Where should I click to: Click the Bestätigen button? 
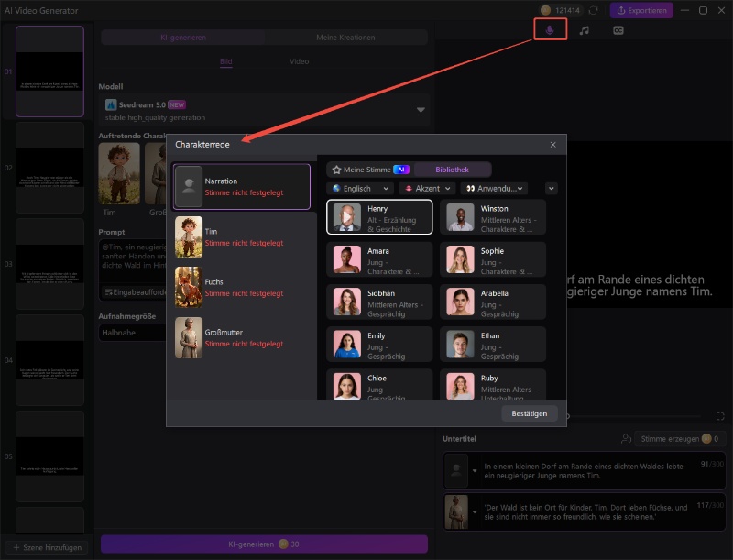(529, 413)
